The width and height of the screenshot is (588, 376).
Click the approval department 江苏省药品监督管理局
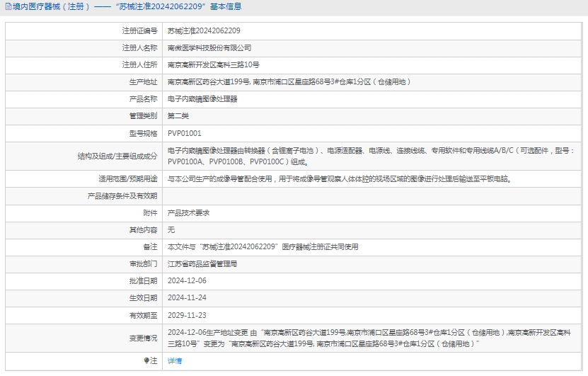point(202,263)
